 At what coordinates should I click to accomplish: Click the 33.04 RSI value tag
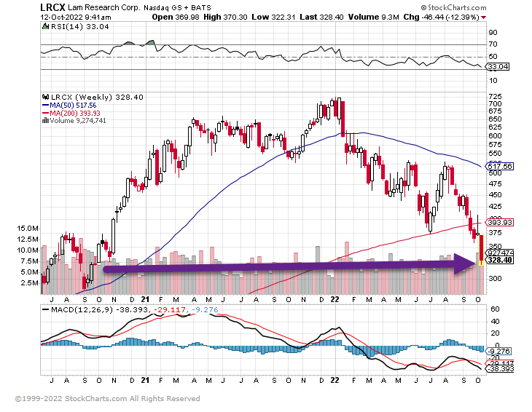(x=498, y=67)
